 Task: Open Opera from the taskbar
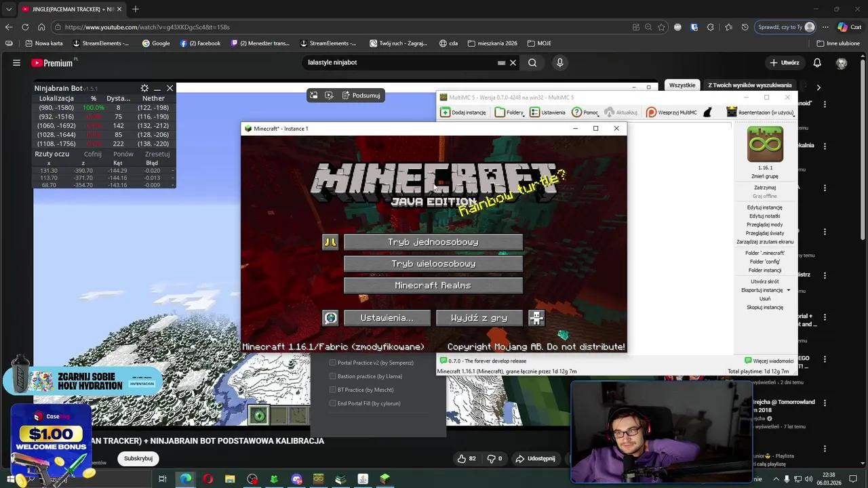[x=208, y=479]
